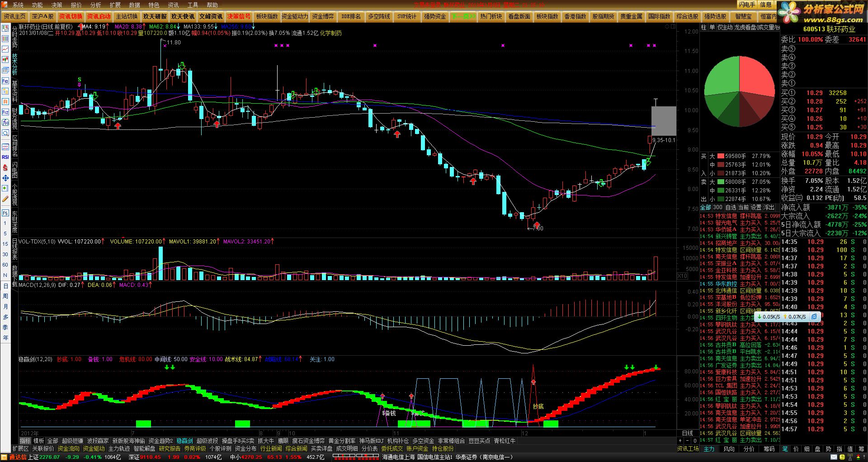Click the green arrow export icon in sidebar
The height and width of the screenshot is (462, 868).
5,188
